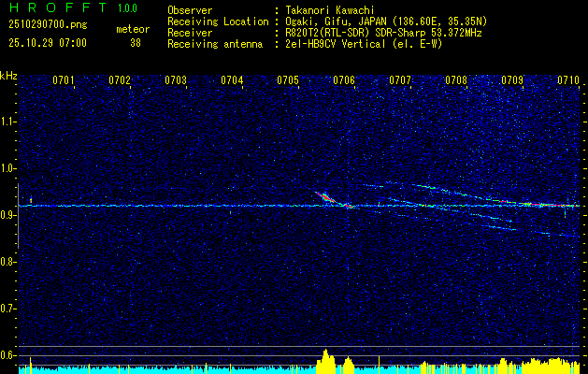Click the bright meteor echo near 0706
This screenshot has height=374, width=588.
(325, 197)
